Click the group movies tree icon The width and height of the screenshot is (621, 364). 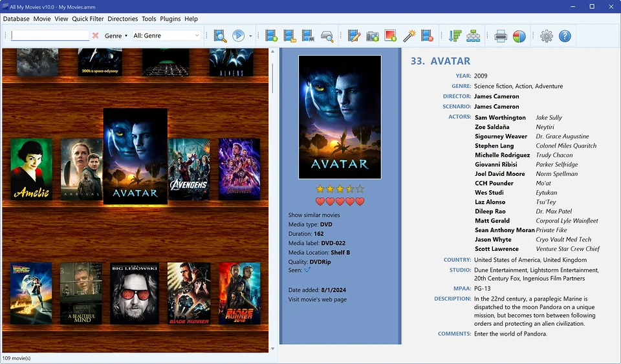coord(473,36)
